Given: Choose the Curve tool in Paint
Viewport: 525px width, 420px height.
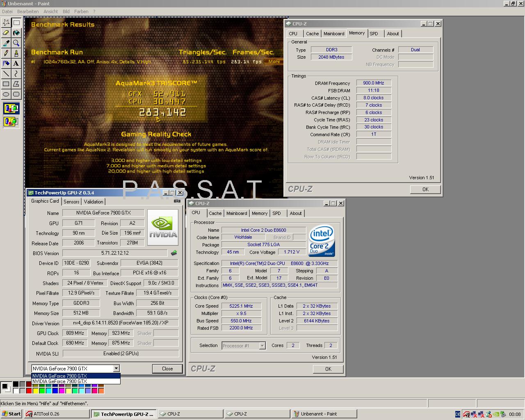Looking at the screenshot, I should 16,74.
